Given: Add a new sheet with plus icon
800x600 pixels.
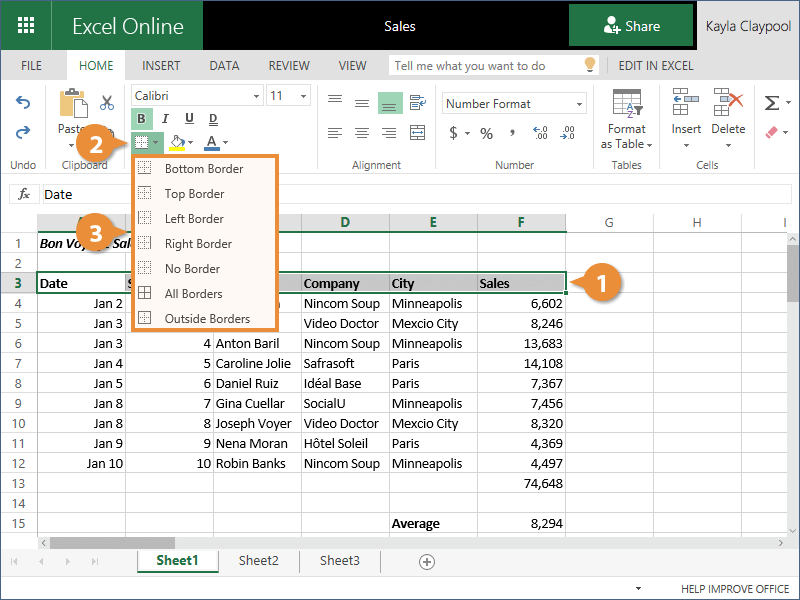Looking at the screenshot, I should pyautogui.click(x=427, y=561).
